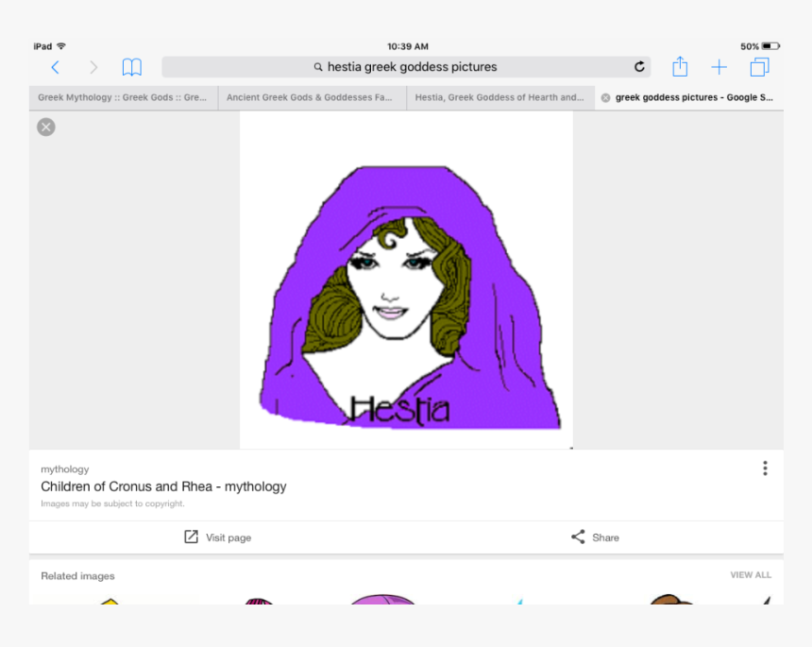
Task: Click the copyright notice text
Action: pos(113,503)
